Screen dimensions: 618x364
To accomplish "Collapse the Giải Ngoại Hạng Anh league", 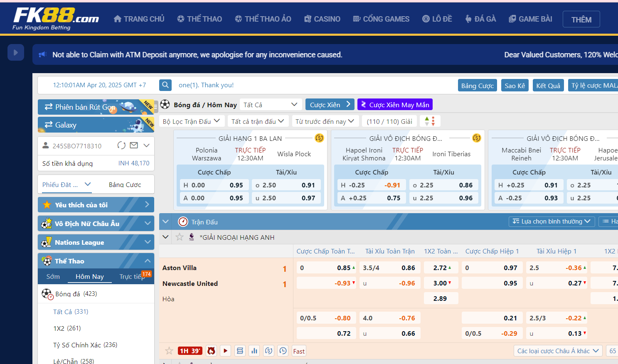I will click(165, 237).
